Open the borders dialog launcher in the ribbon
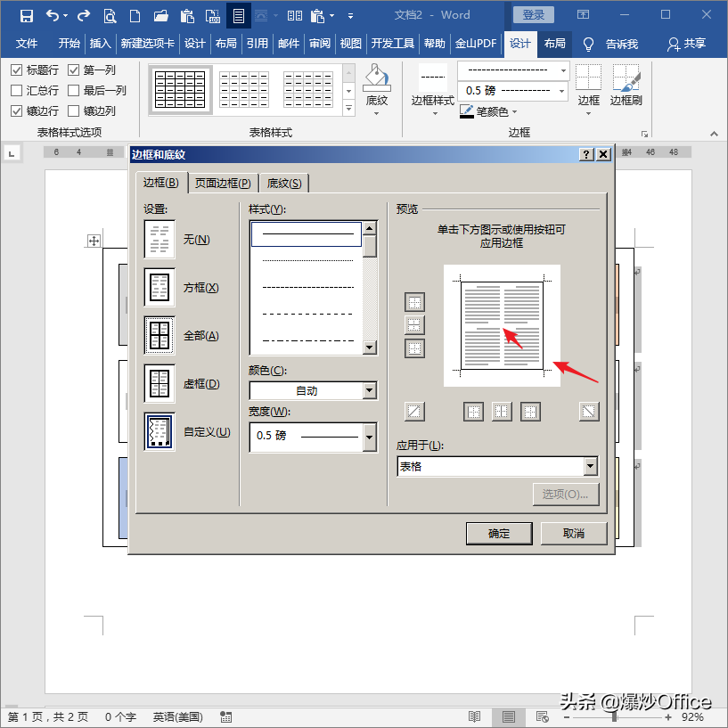Screen dimensions: 728x728 click(644, 134)
